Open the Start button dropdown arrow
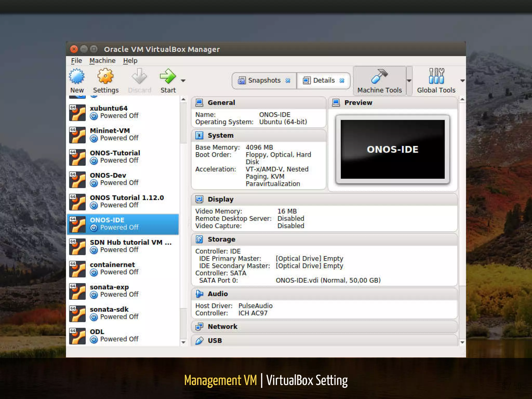 [x=183, y=81]
